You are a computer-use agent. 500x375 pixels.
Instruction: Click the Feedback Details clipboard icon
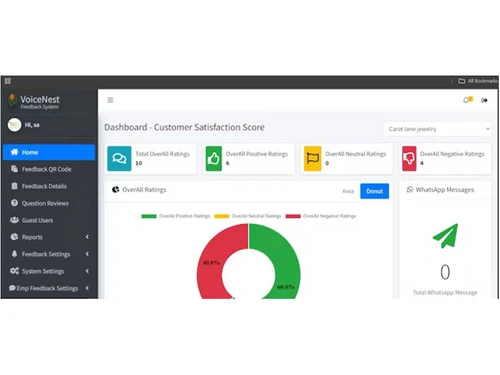tap(14, 186)
